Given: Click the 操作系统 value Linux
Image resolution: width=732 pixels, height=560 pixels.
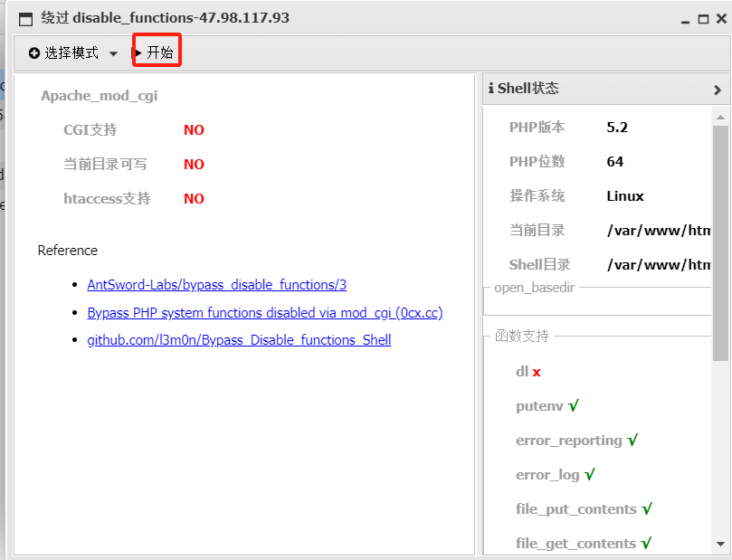Looking at the screenshot, I should [625, 196].
